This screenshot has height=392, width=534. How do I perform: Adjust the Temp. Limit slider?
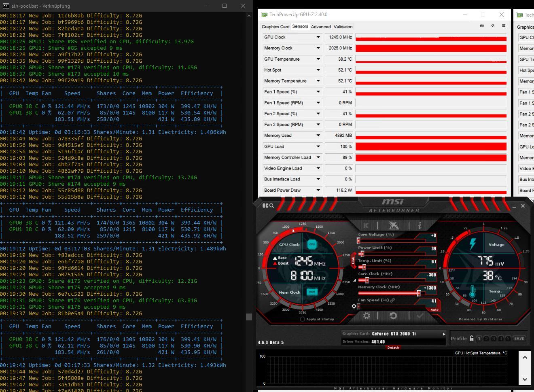click(x=391, y=267)
